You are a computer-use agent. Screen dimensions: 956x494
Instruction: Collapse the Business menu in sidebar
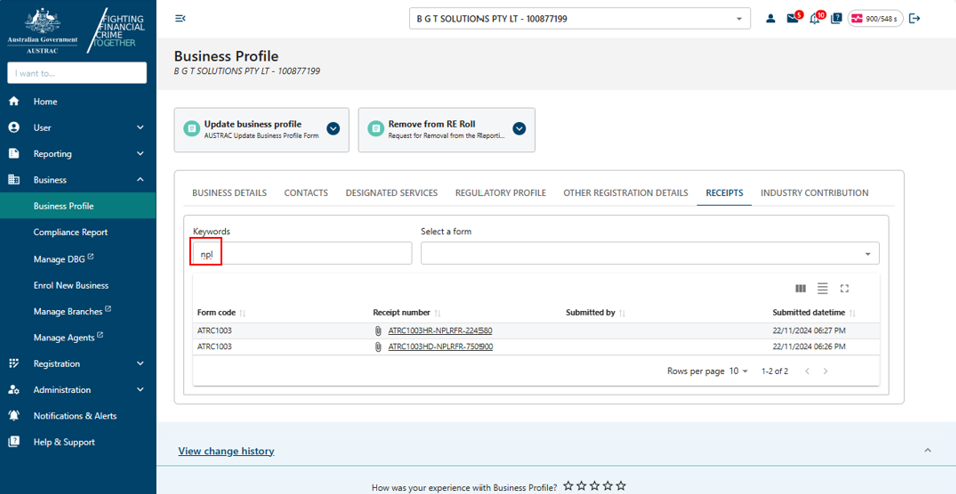140,180
